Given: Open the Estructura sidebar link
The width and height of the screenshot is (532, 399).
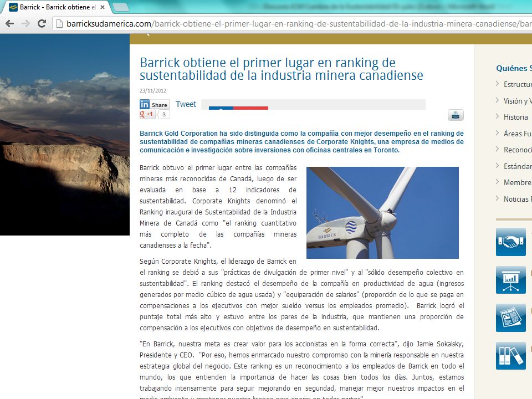Looking at the screenshot, I should click(x=518, y=84).
